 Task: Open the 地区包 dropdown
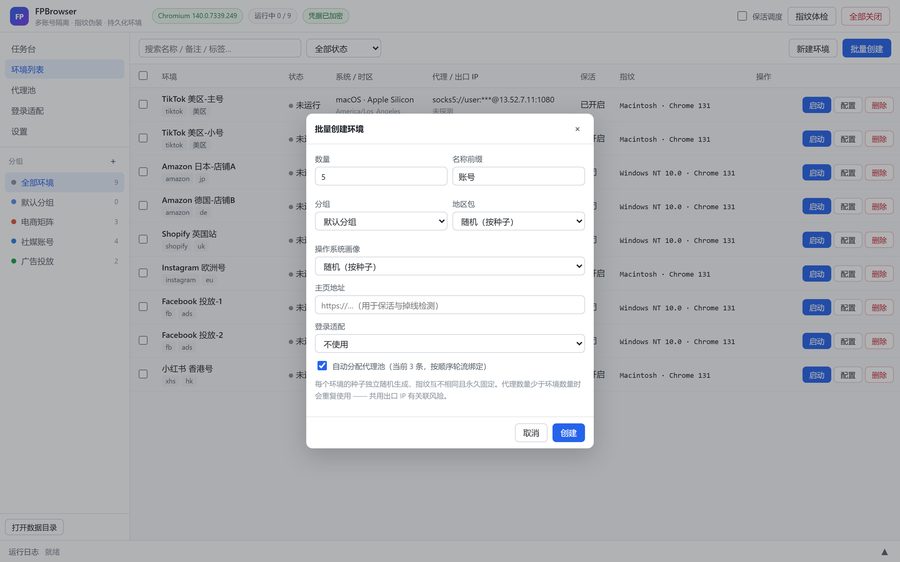coord(518,221)
